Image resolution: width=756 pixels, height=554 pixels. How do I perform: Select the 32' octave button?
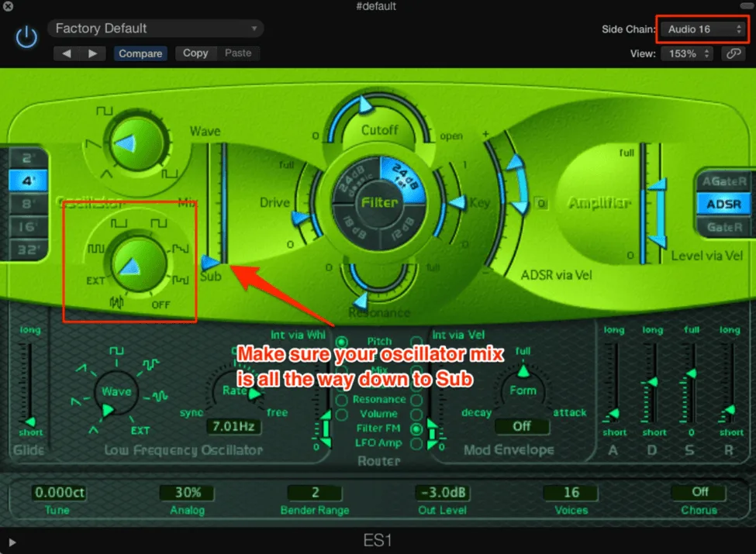pos(27,249)
